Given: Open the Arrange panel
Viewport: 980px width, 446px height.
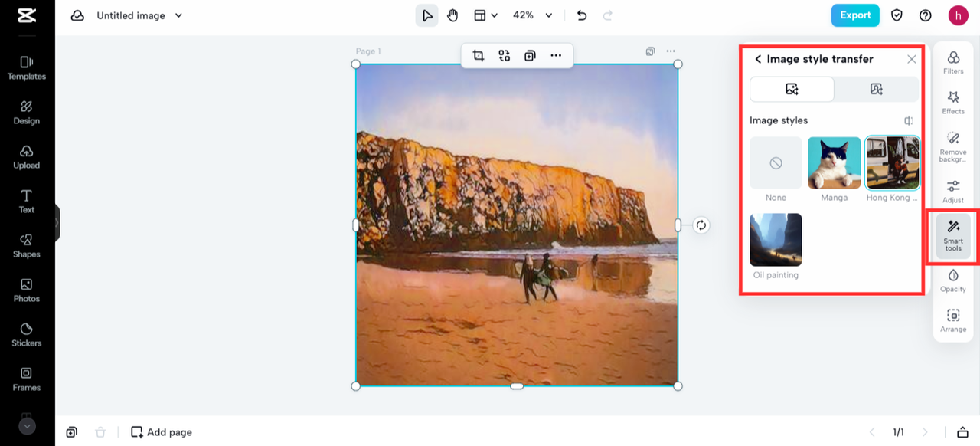Looking at the screenshot, I should (x=953, y=320).
